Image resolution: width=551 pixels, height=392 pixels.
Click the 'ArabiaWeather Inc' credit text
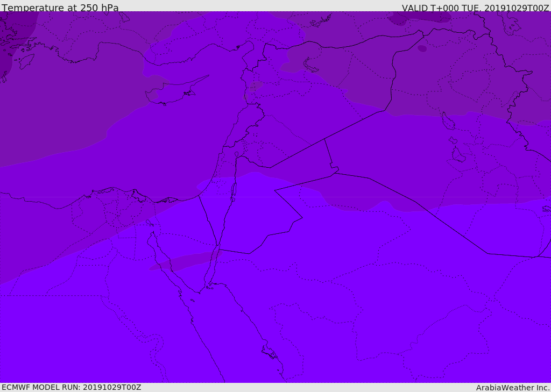pyautogui.click(x=513, y=388)
